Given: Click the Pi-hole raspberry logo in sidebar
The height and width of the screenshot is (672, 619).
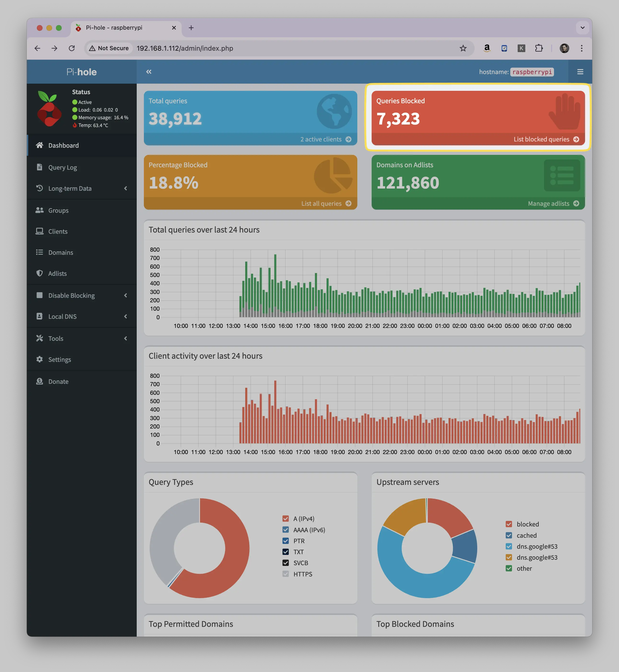Looking at the screenshot, I should click(x=49, y=108).
